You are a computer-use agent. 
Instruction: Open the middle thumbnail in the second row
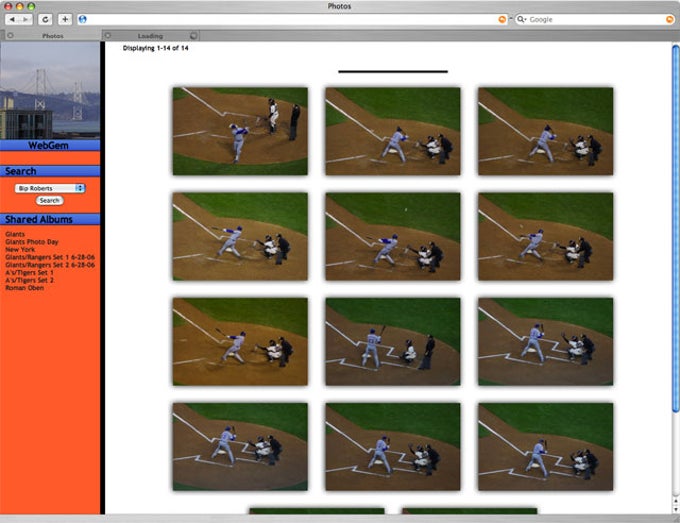coord(393,236)
